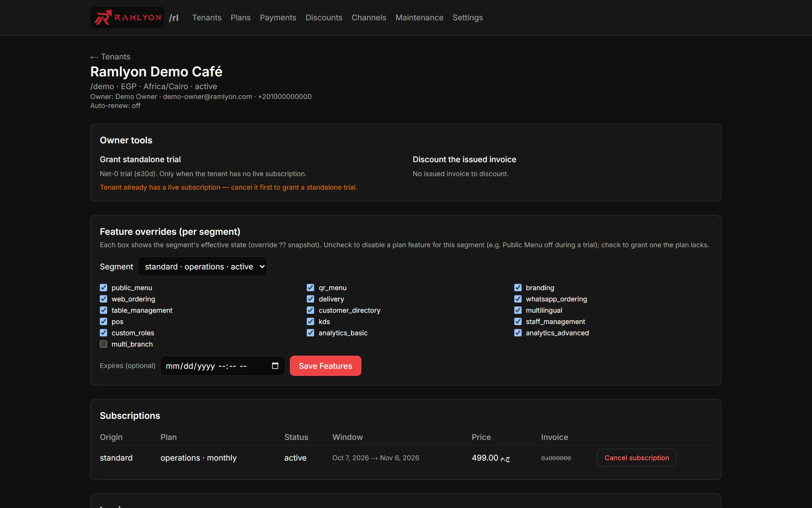This screenshot has width=812, height=508.
Task: Click the Invoice column header
Action: click(554, 437)
